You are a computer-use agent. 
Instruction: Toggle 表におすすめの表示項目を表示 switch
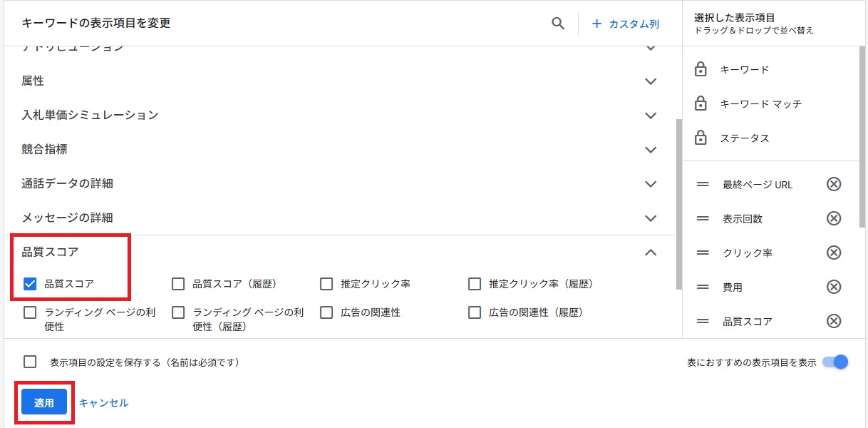point(835,362)
